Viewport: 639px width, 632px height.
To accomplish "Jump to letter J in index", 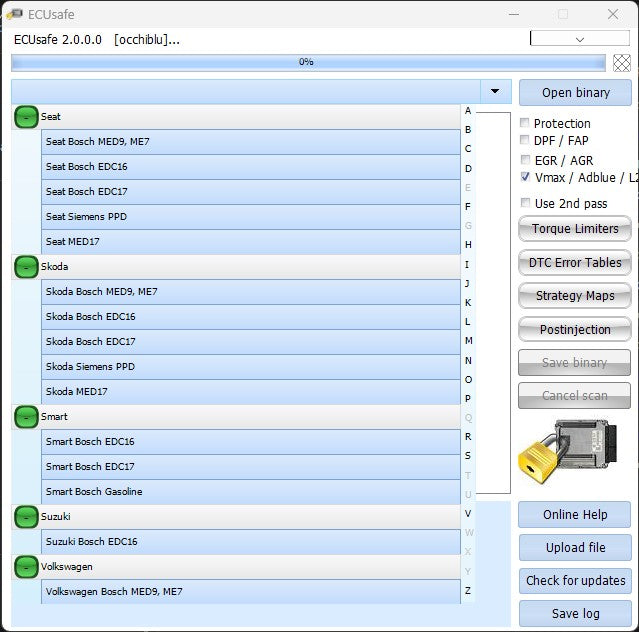I will pos(468,283).
